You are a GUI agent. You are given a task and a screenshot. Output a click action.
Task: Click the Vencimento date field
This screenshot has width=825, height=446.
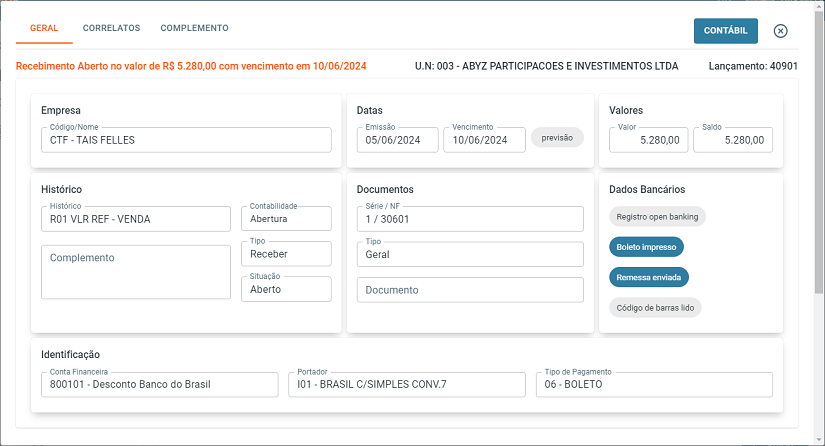tap(484, 141)
